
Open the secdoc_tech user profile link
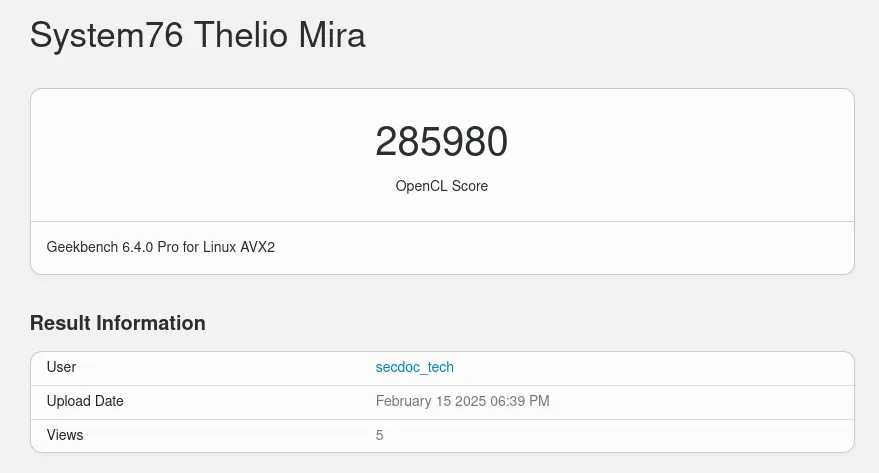414,367
